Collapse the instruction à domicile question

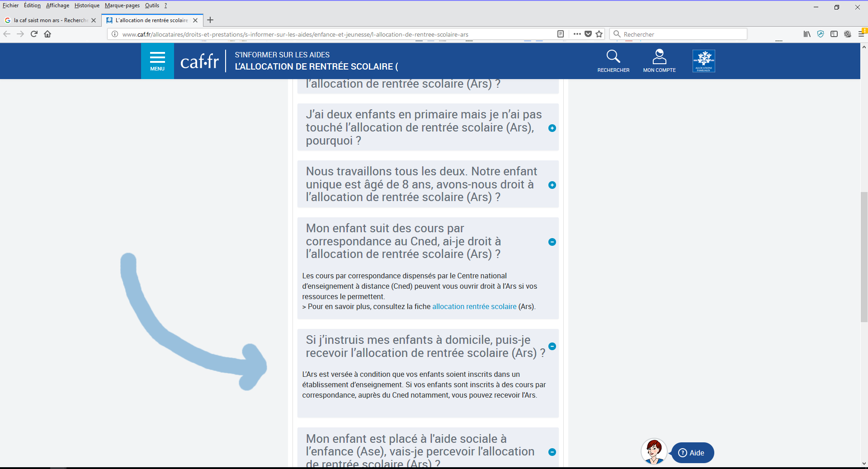(x=552, y=346)
